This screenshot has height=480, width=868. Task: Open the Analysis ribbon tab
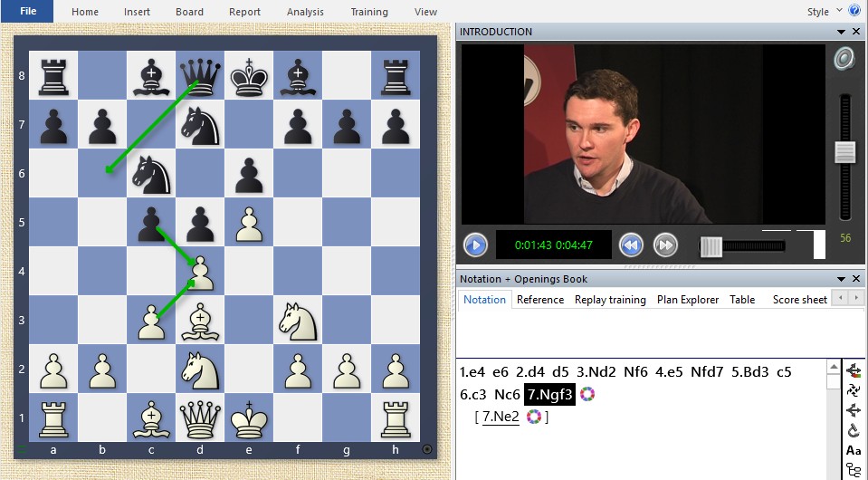point(305,12)
